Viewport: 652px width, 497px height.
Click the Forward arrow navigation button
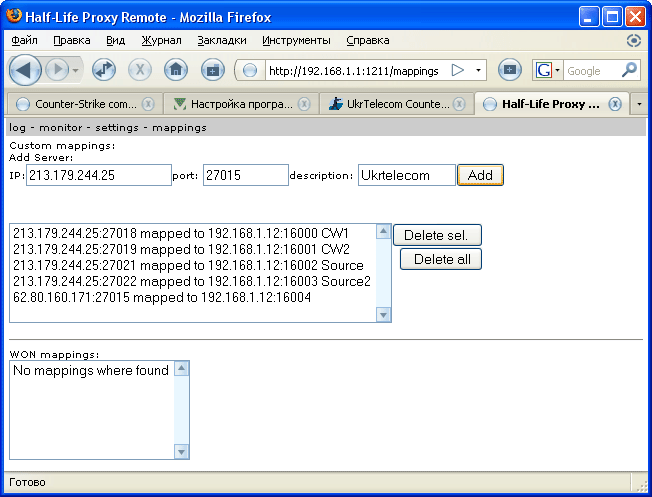pyautogui.click(x=57, y=69)
